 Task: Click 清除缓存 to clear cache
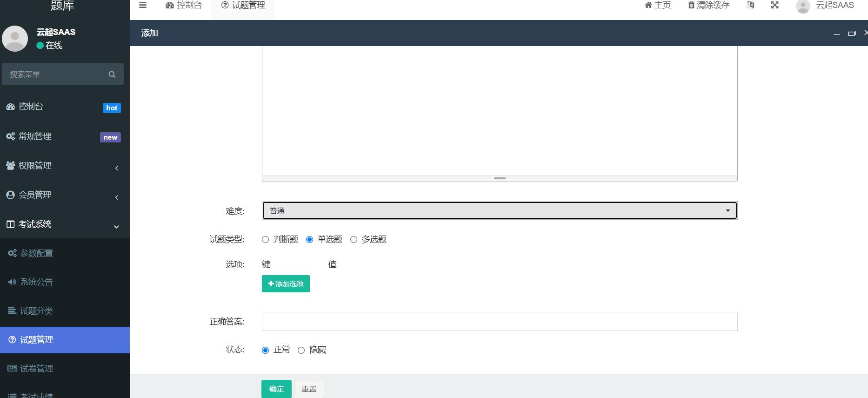tap(708, 5)
